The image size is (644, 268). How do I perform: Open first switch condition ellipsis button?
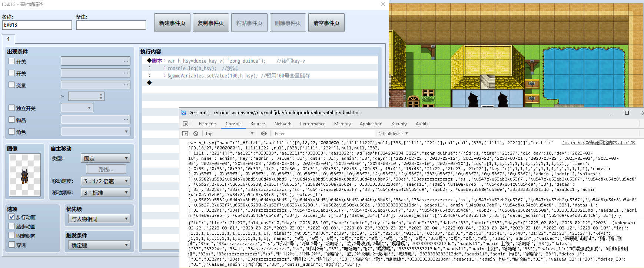126,61
